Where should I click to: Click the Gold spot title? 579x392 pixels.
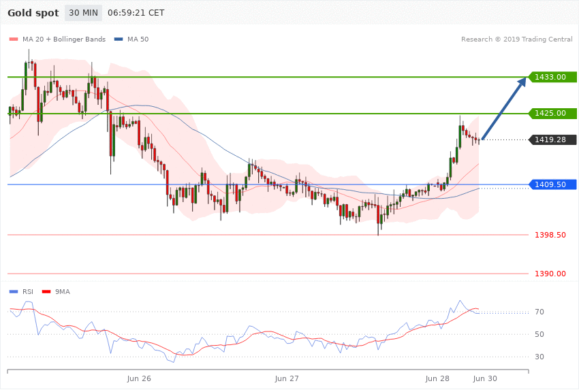coord(33,13)
